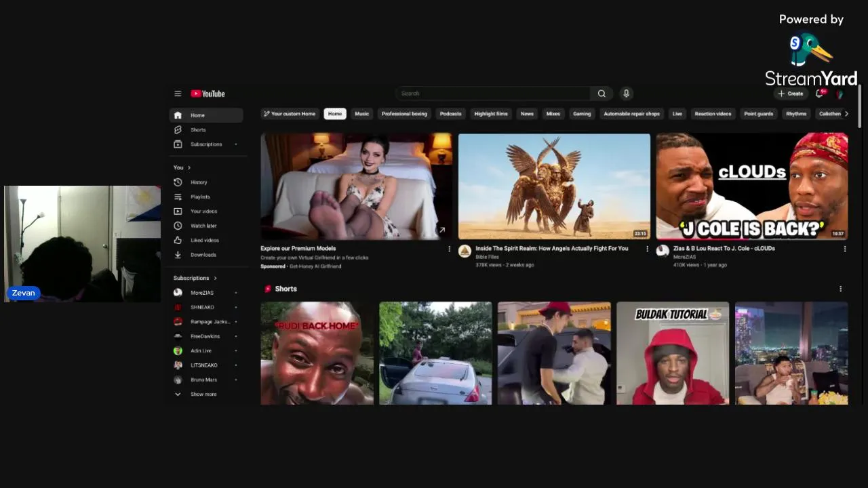The image size is (868, 488).
Task: Play Rudi Back Home short
Action: (x=317, y=353)
